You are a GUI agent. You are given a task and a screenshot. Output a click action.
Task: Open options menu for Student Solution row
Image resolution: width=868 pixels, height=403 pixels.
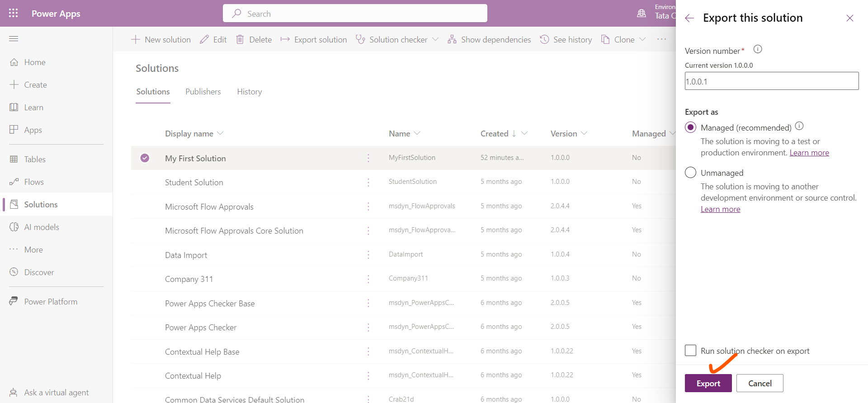[368, 182]
